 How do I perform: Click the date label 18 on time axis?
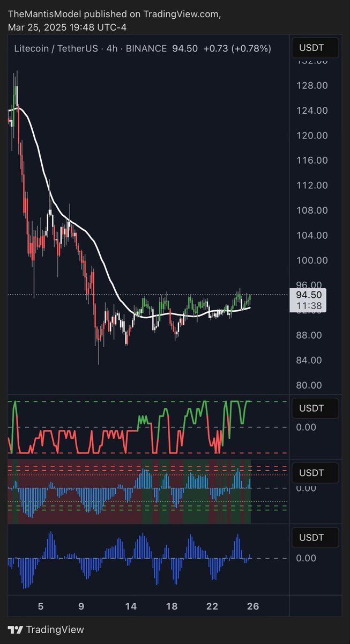click(x=172, y=606)
